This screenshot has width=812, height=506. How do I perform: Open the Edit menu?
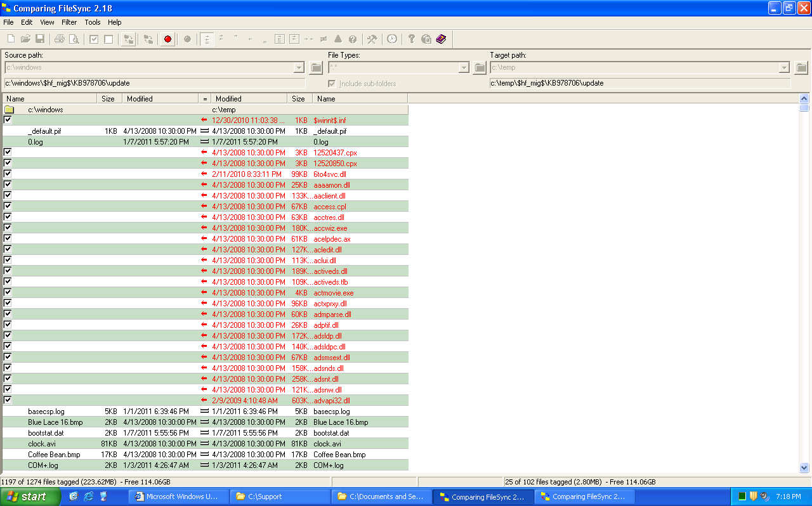(27, 22)
